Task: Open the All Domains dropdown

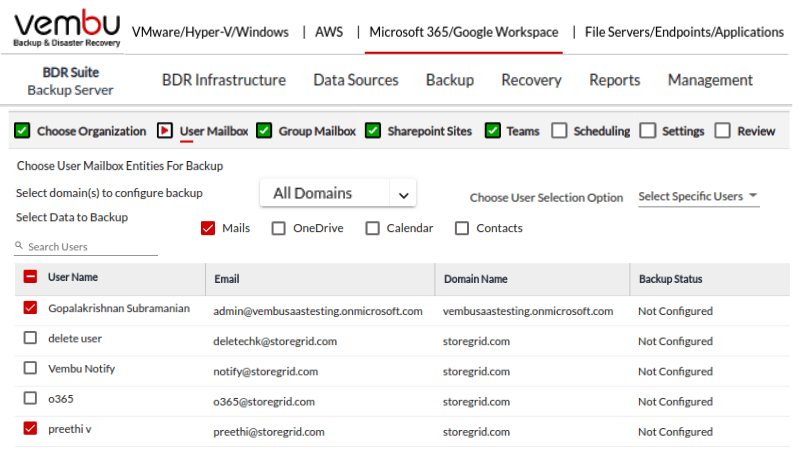Action: (338, 193)
